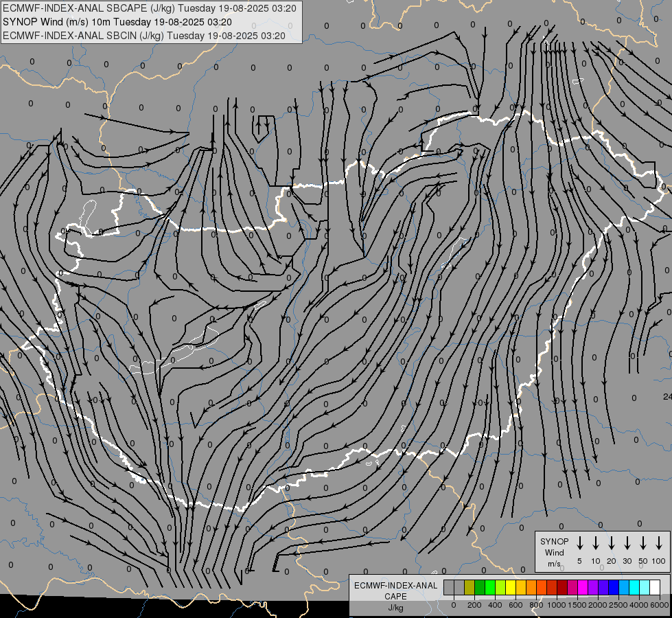Pick the white CAPE legend swatch
The image size is (672, 618).
coord(655,587)
